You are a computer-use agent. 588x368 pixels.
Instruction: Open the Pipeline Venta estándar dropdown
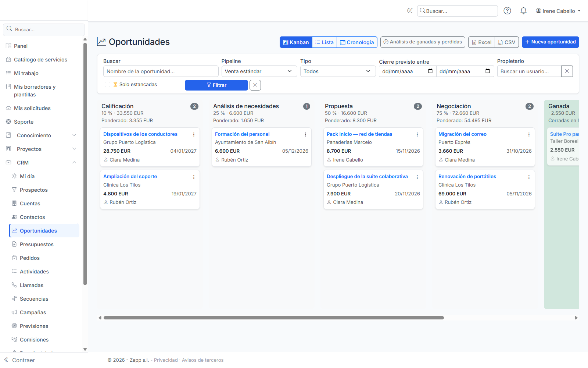pos(259,71)
